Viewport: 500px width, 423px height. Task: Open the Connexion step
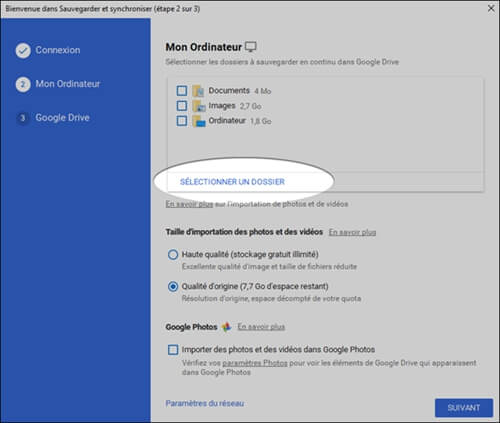coord(58,50)
